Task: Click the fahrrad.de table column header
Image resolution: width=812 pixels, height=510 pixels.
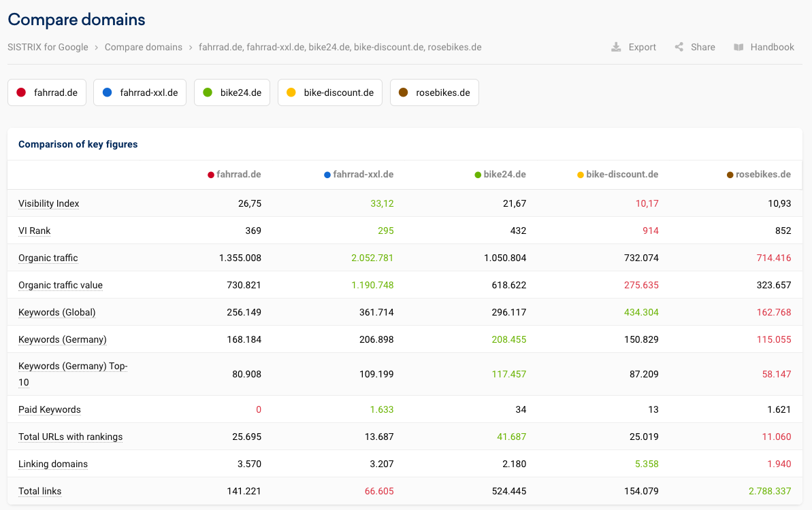Action: [x=235, y=174]
